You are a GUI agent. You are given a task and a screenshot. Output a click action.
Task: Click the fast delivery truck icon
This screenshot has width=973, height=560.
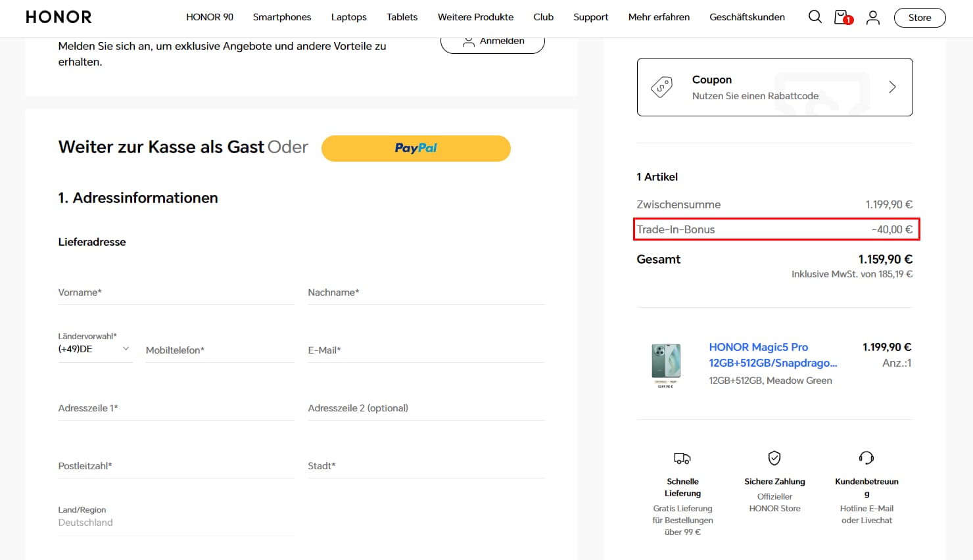point(682,458)
